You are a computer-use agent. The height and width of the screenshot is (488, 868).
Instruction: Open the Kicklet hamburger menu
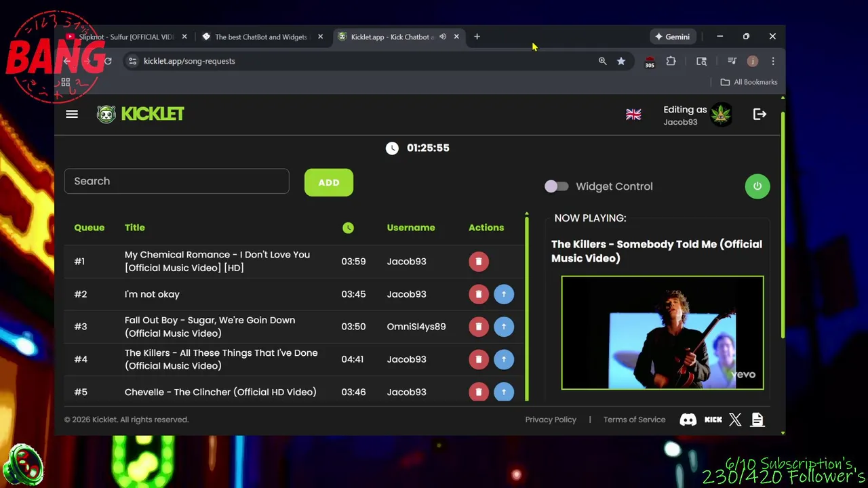point(71,115)
